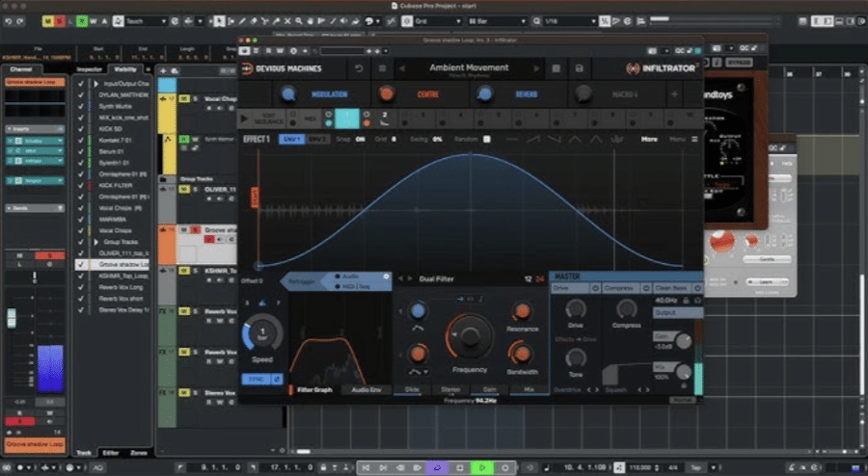This screenshot has width=868, height=476.
Task: Toggle Snap ON in Infiltrator envelope
Action: tap(360, 140)
